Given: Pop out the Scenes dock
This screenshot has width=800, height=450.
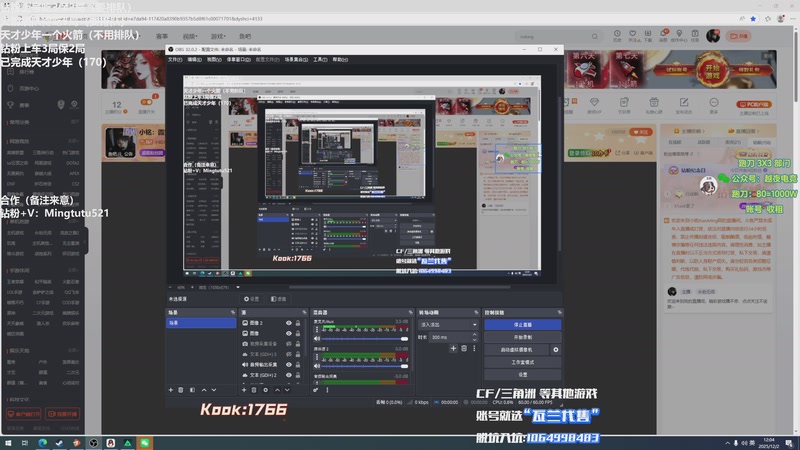Looking at the screenshot, I should pyautogui.click(x=233, y=312).
